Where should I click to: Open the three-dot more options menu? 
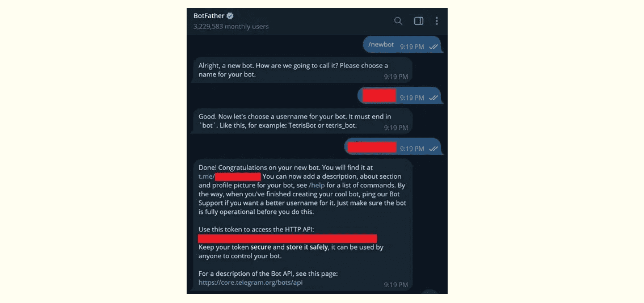tap(436, 21)
